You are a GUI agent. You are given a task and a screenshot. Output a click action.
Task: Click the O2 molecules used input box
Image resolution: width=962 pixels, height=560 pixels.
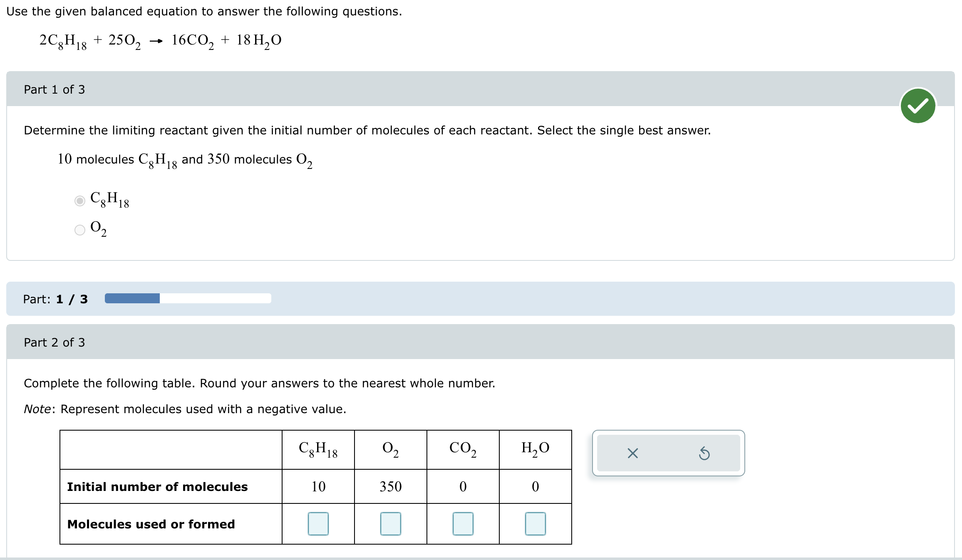coord(390,524)
